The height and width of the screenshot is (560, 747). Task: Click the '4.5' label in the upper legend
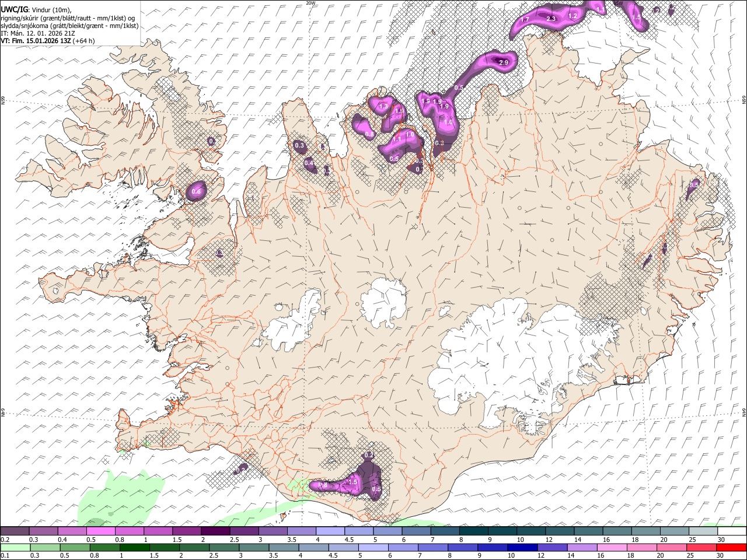(349, 540)
